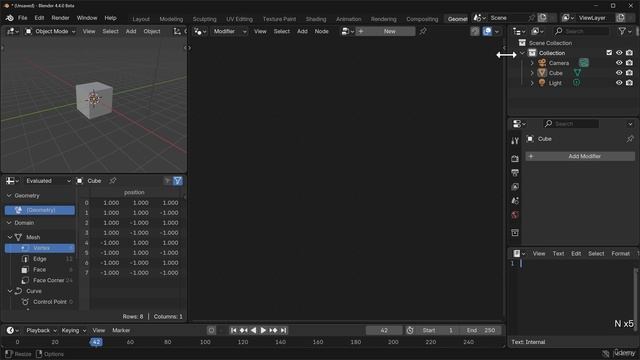Click the Scene Collection icon in outliner
The image size is (640, 360).
point(522,43)
